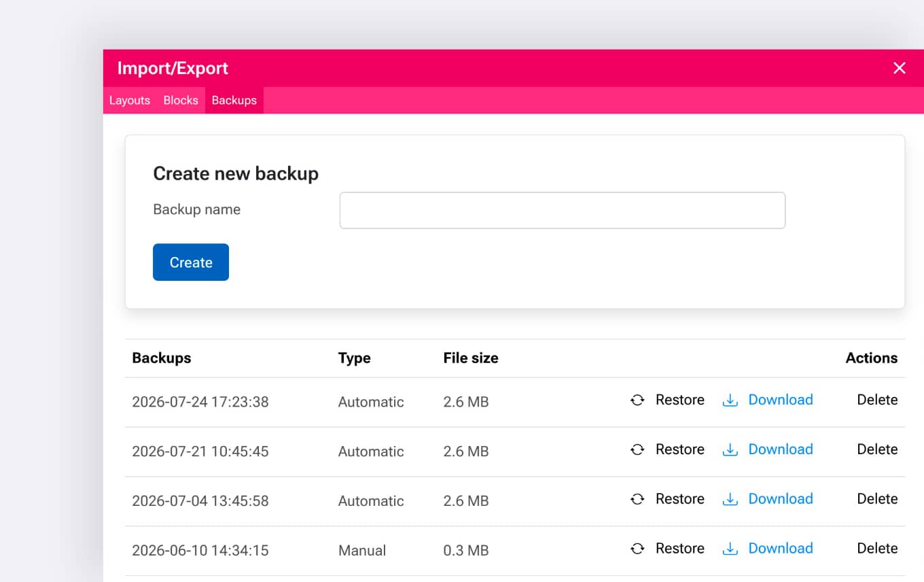
Task: Click download icon for 2026-06-10 14:34:15 backup
Action: (x=730, y=549)
